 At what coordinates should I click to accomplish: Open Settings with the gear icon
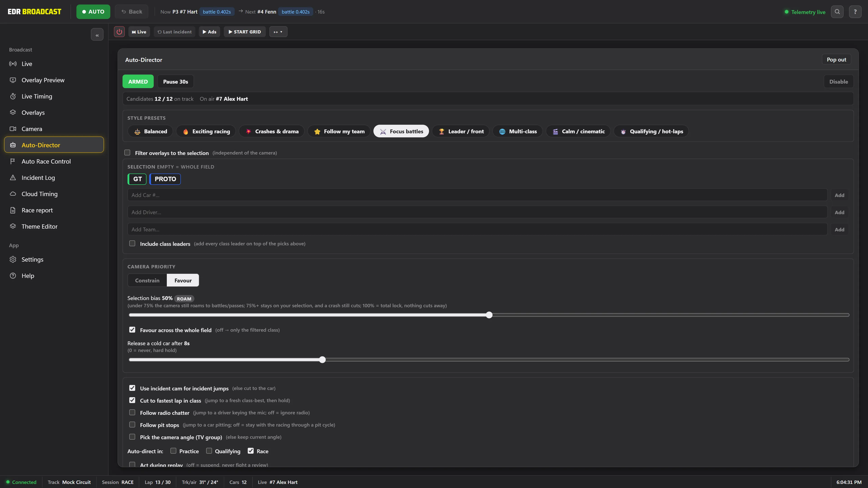click(54, 259)
